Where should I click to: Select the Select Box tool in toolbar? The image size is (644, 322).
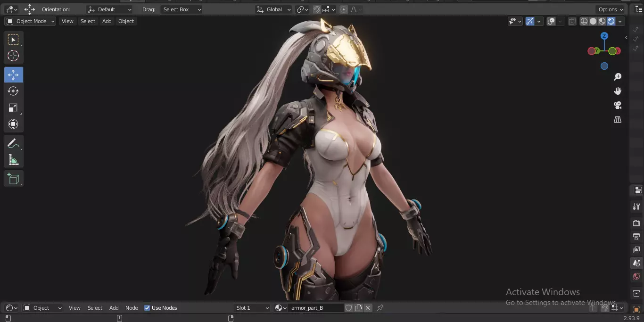[13, 40]
